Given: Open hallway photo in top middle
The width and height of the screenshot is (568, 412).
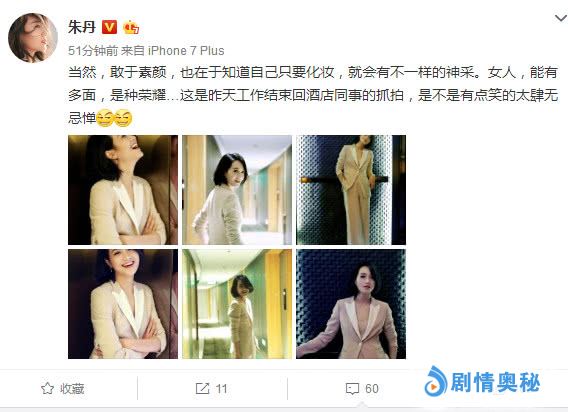Looking at the screenshot, I should coord(237,190).
